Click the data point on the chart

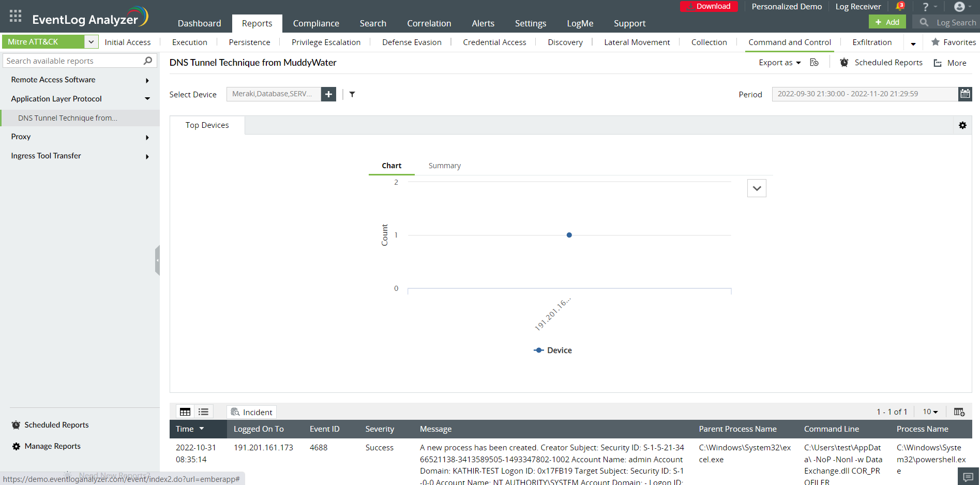(569, 235)
